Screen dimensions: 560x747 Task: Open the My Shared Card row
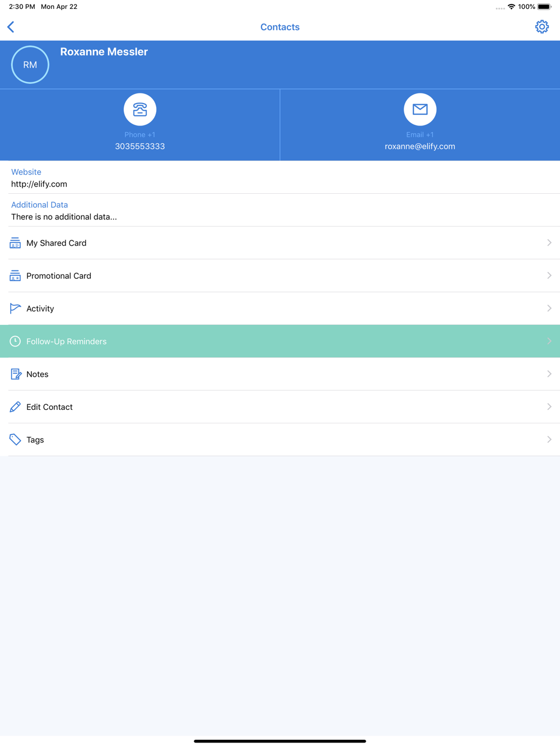click(x=280, y=243)
